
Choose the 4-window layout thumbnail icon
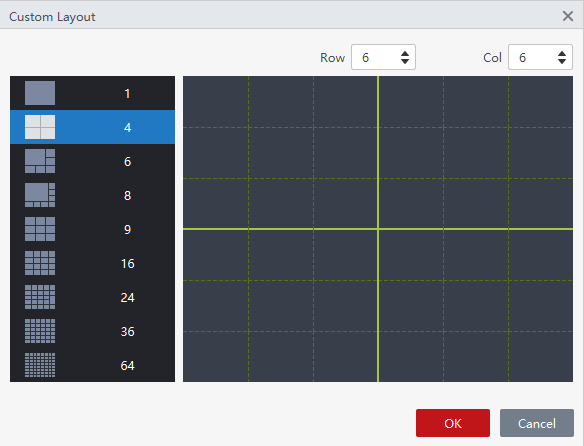pyautogui.click(x=40, y=127)
